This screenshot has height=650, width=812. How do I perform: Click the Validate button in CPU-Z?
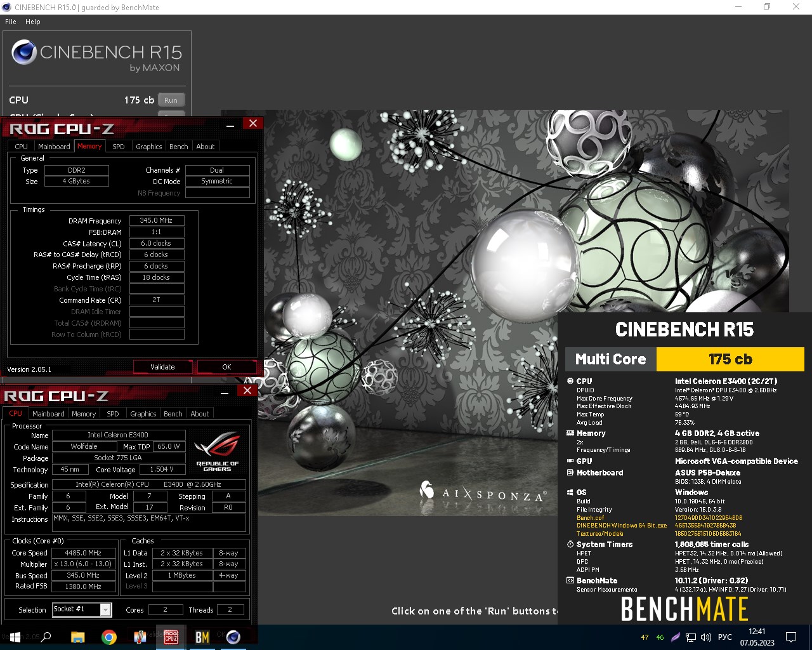point(162,367)
